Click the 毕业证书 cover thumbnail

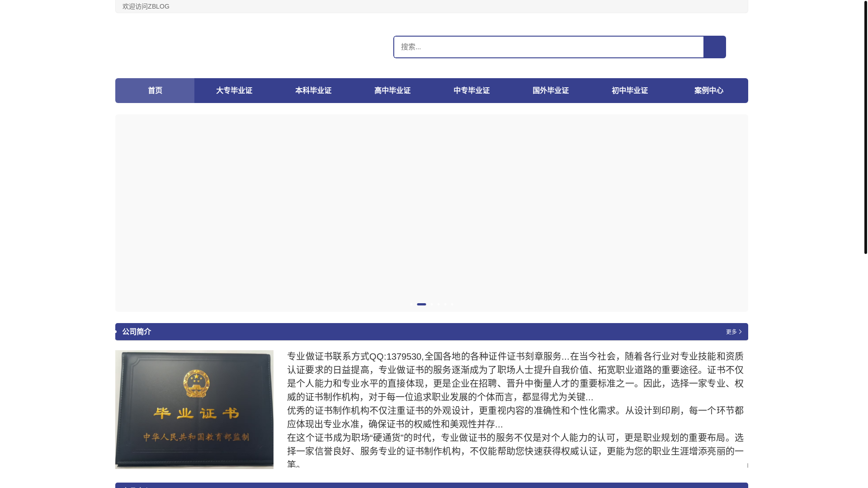pos(194,409)
